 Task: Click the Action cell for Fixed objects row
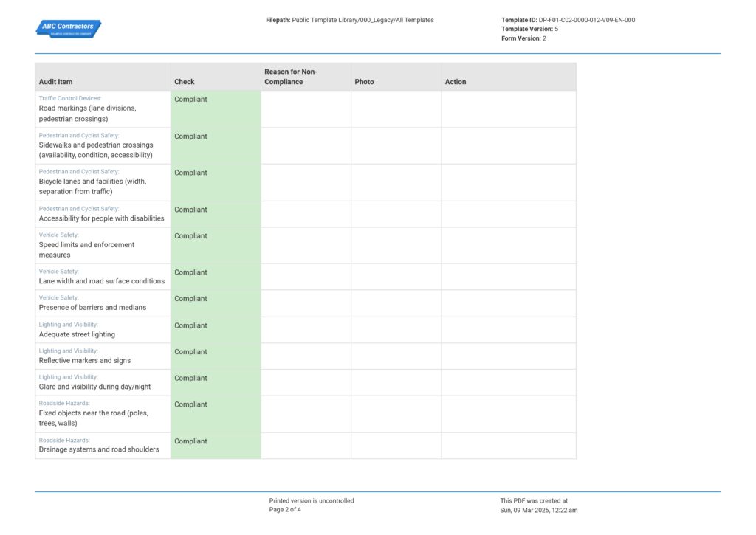pos(508,413)
